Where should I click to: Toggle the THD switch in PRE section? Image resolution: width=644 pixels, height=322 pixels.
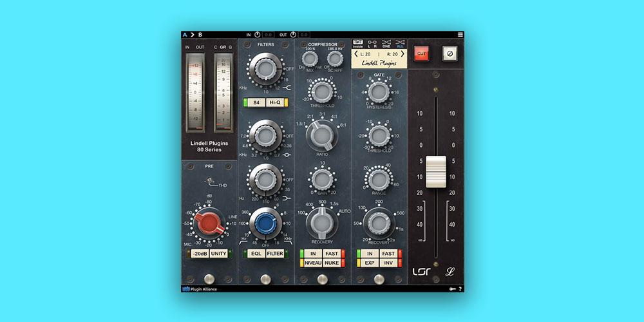click(211, 180)
